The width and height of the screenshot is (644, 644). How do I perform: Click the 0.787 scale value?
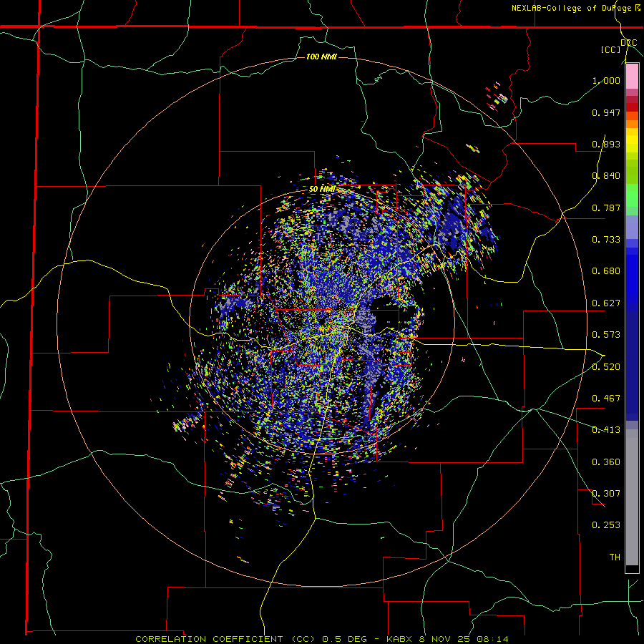tap(606, 208)
